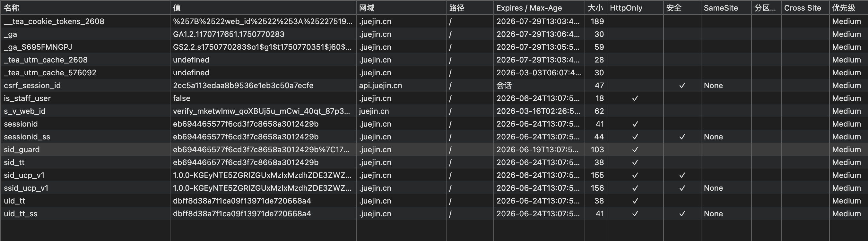The width and height of the screenshot is (868, 241).
Task: Click the HttpOnly checkmark in is_staff_user row
Action: tap(635, 98)
